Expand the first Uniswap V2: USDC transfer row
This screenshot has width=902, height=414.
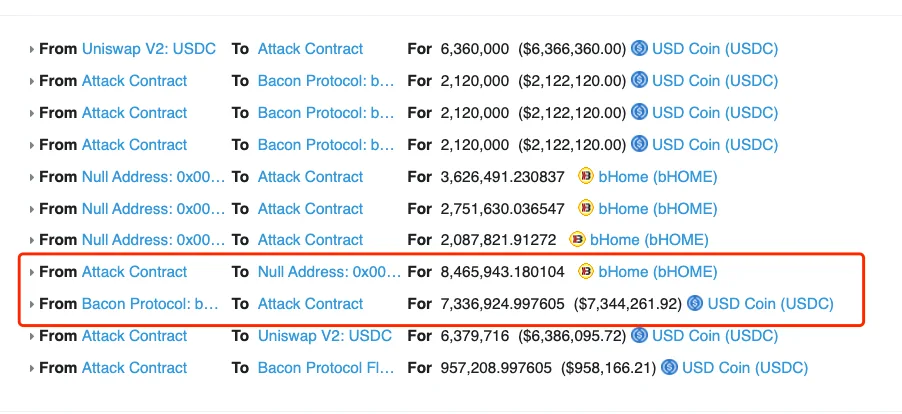point(32,49)
